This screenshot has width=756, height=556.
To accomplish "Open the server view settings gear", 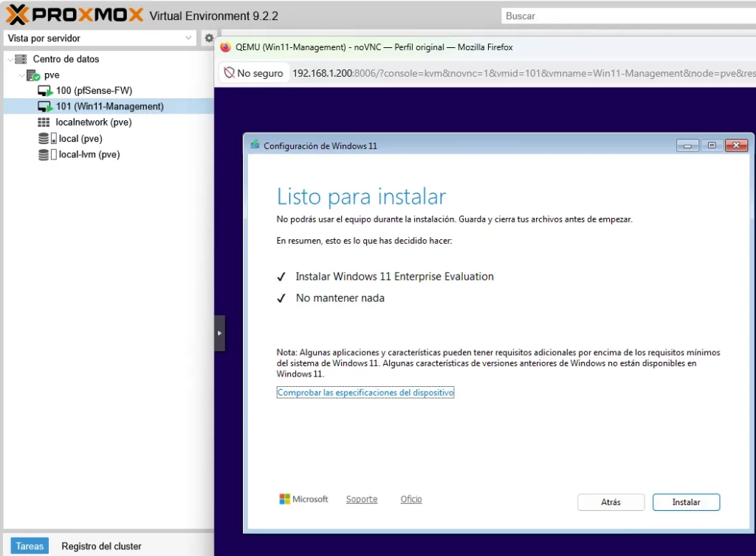I will pos(209,38).
